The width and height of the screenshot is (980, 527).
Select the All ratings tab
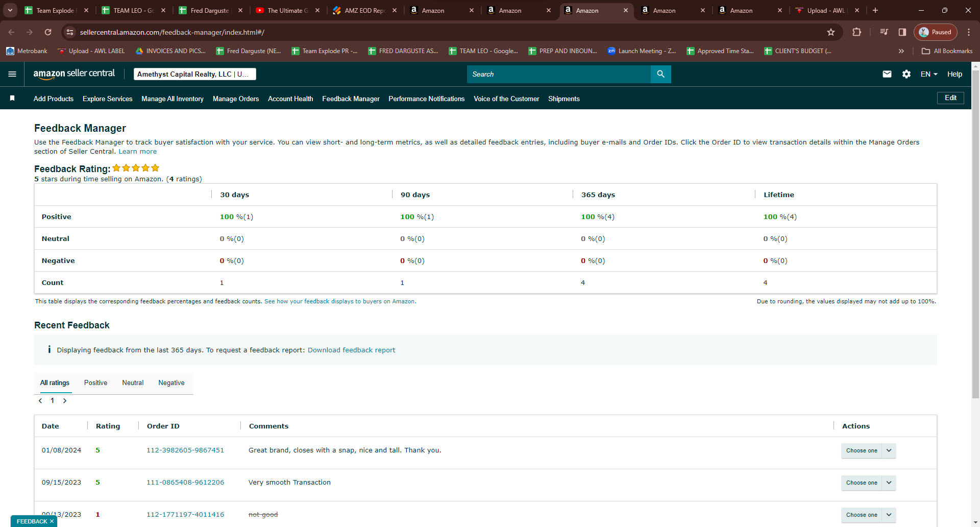55,382
